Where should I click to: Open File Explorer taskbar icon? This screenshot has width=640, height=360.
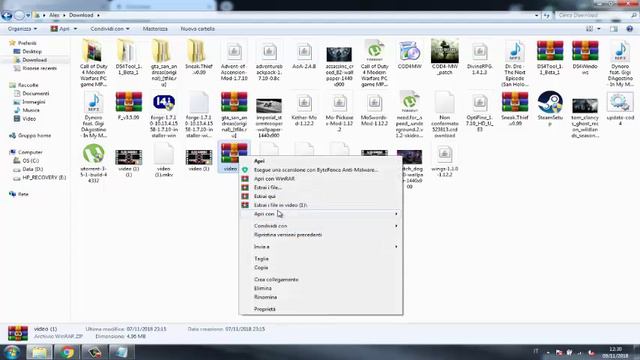[x=40, y=352]
